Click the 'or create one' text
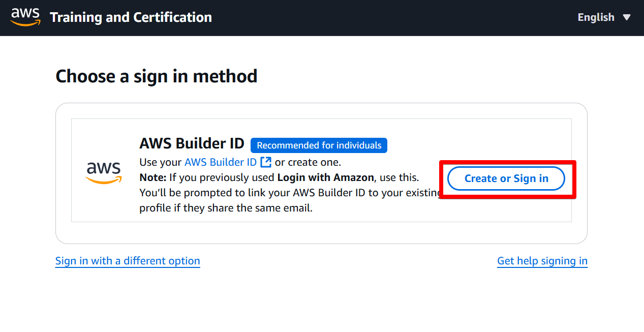 [x=308, y=162]
